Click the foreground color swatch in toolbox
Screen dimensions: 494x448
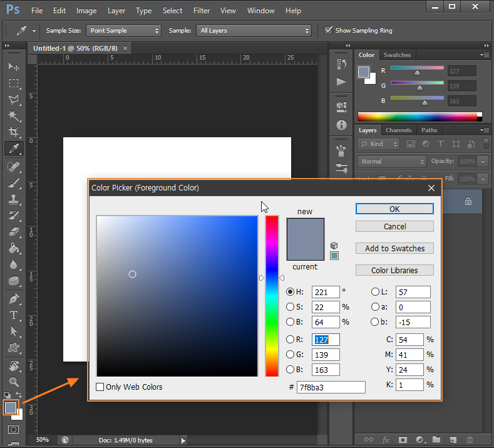point(11,408)
